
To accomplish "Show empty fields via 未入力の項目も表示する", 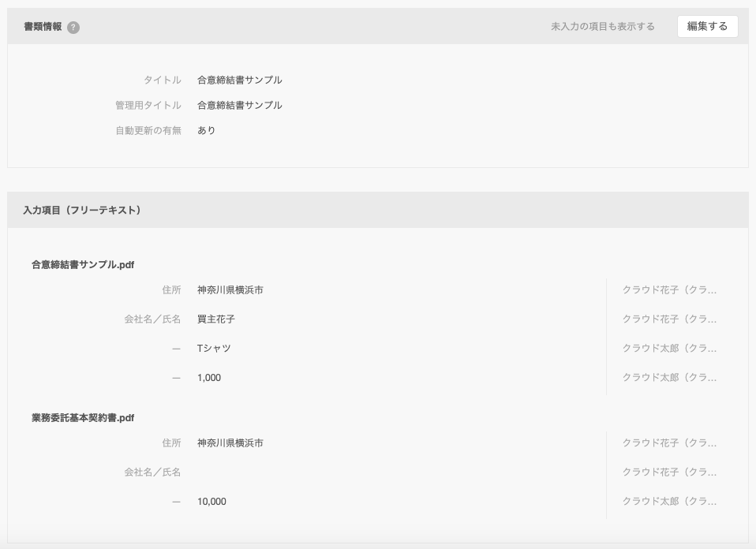I will click(602, 27).
